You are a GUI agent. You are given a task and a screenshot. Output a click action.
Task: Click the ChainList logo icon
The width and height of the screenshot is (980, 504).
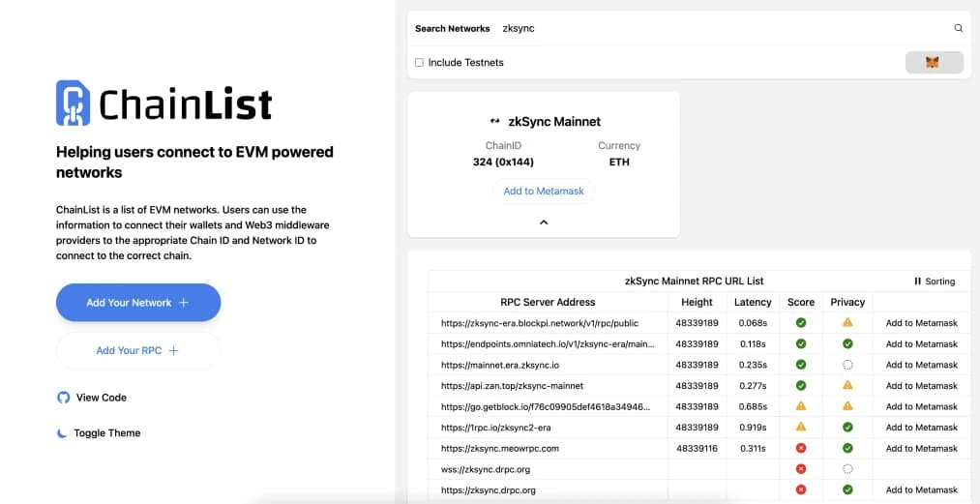73,103
